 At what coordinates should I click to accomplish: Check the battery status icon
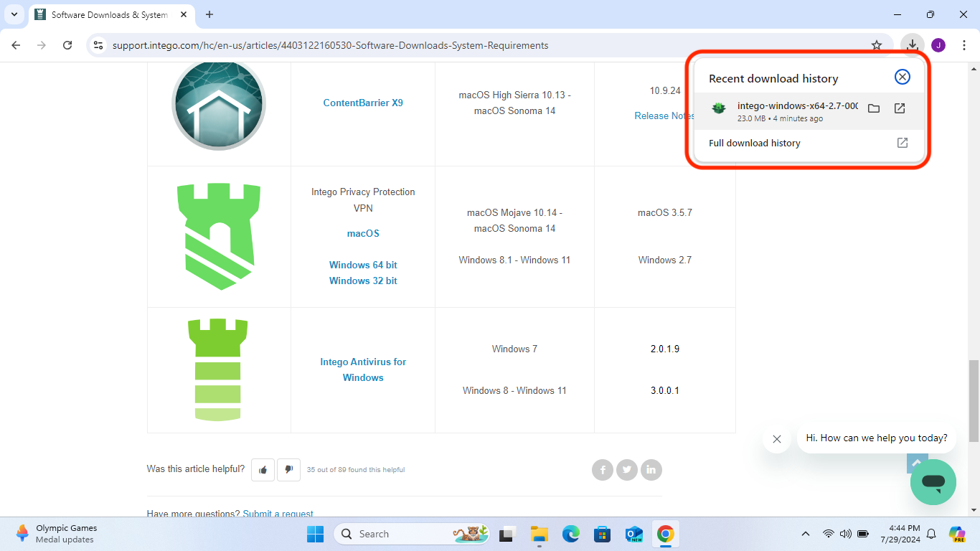tap(863, 534)
